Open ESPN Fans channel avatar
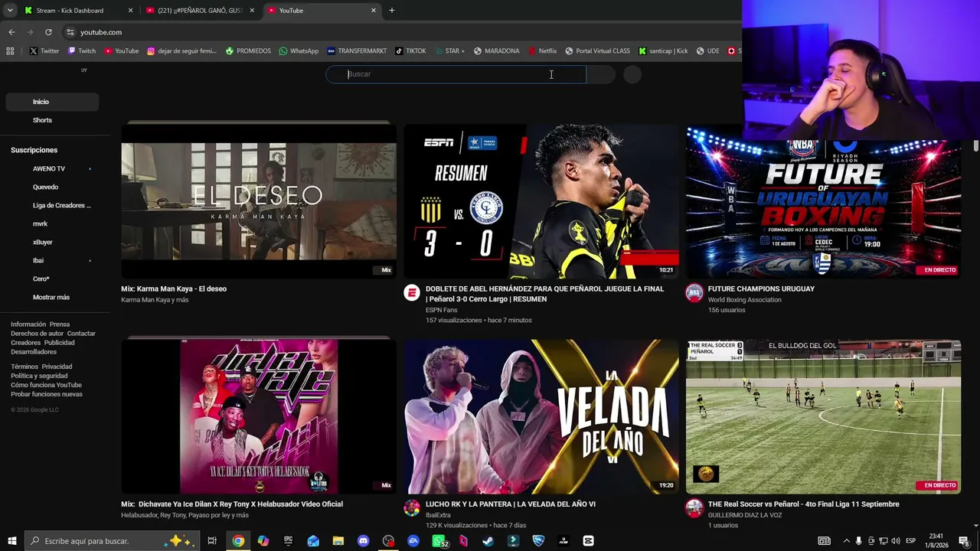The image size is (980, 551). (412, 292)
